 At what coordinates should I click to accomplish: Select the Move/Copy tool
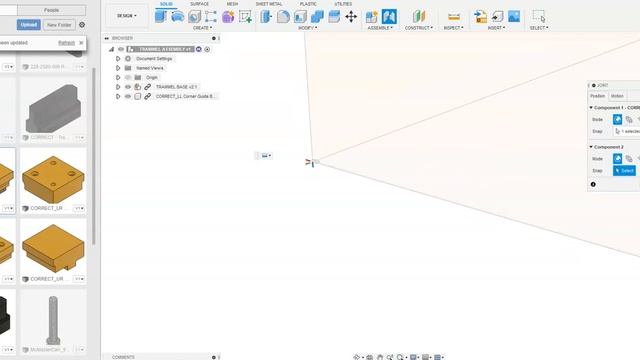[x=351, y=16]
